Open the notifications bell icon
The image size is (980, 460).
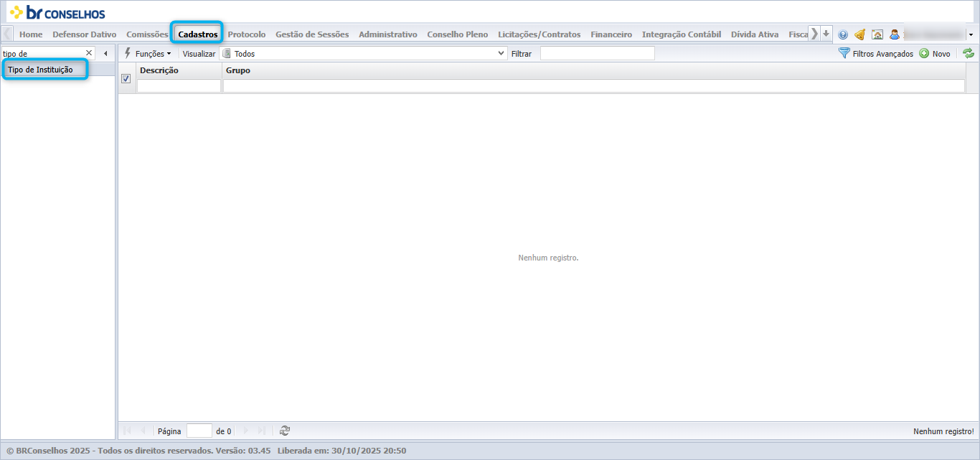coord(859,34)
